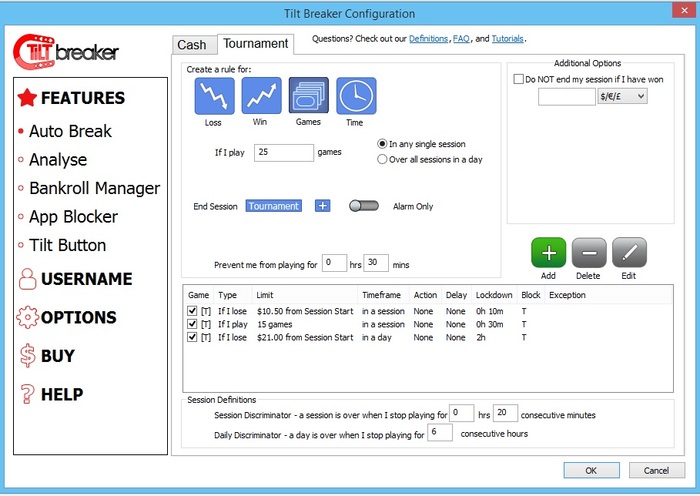Open the USERNAME section
The height and width of the screenshot is (496, 700).
tap(87, 279)
